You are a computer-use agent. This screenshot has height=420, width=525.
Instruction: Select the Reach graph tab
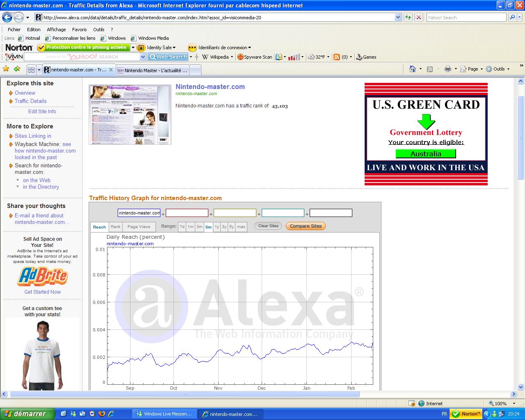click(x=99, y=227)
